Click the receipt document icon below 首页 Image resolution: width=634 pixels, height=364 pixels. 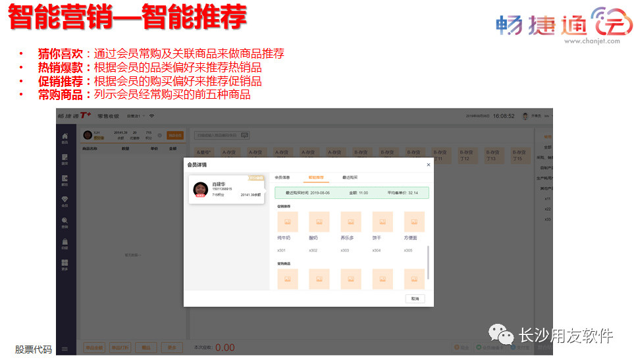pos(65,159)
